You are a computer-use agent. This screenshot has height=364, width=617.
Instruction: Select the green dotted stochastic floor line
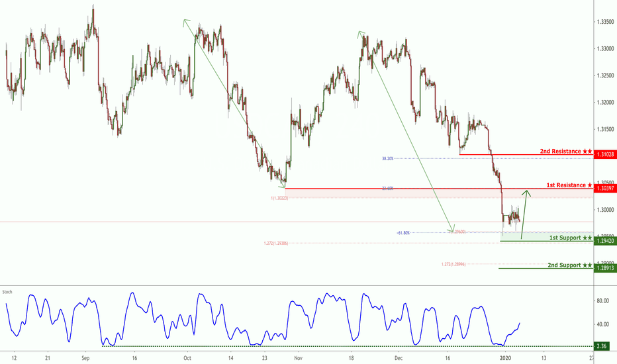click(x=348, y=346)
